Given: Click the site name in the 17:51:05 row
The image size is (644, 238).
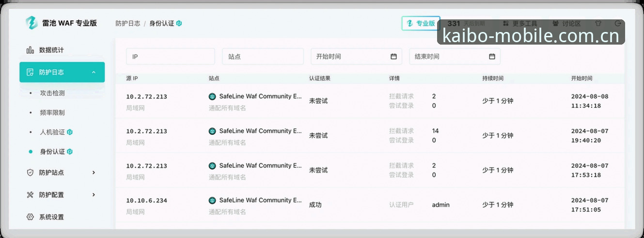Looking at the screenshot, I should pyautogui.click(x=261, y=200).
